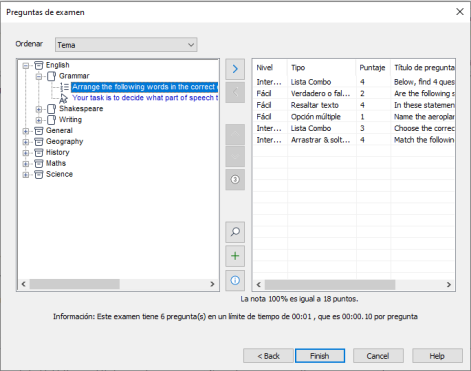Click the General subject archive icon
Screen dimensions: 471x371
tap(39, 131)
